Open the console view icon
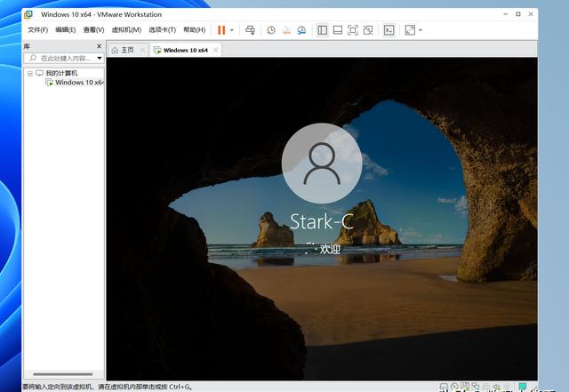 pos(389,30)
